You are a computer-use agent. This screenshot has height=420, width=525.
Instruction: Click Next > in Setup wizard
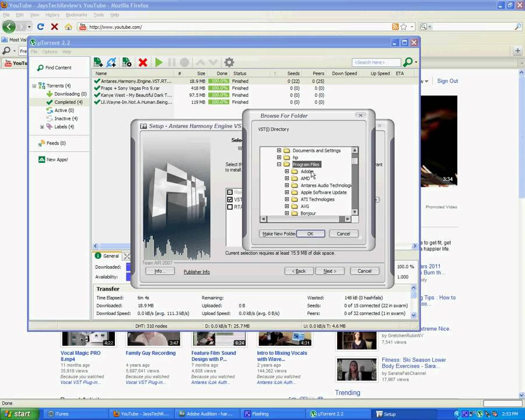click(x=330, y=271)
